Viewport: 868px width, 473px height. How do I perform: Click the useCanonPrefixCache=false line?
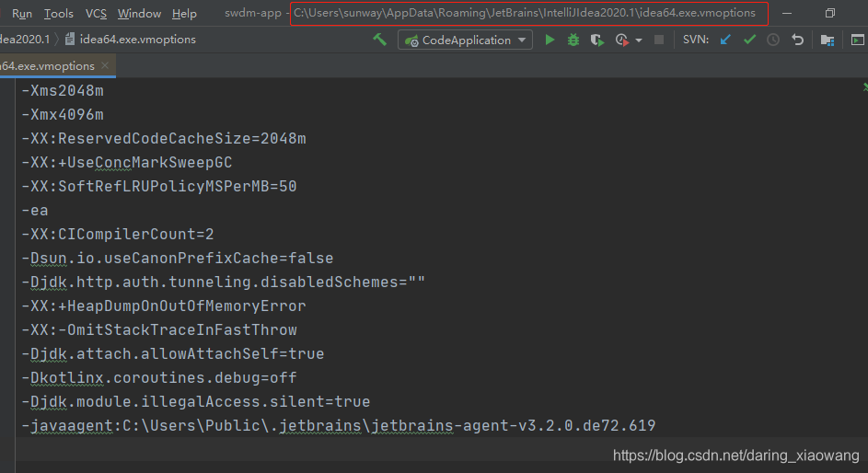[x=178, y=258]
